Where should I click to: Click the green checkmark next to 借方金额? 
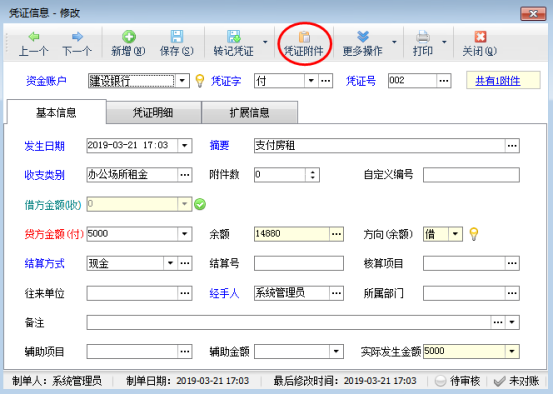coord(200,204)
